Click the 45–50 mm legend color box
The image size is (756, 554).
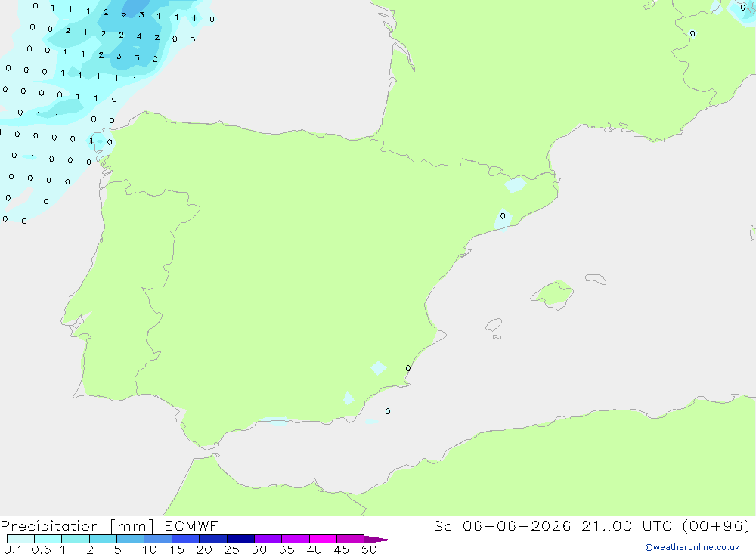[350, 539]
